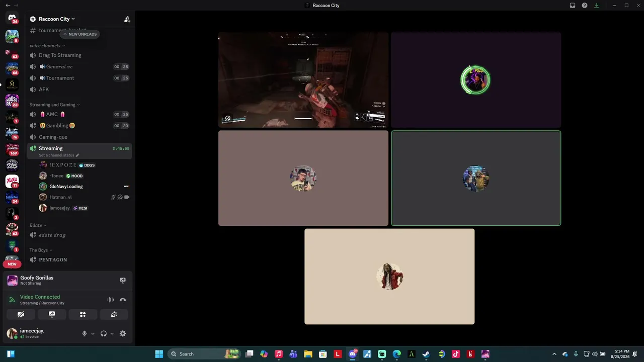Click the share screen icon for Goofy Gorillas
644x362 pixels.
[x=123, y=280]
